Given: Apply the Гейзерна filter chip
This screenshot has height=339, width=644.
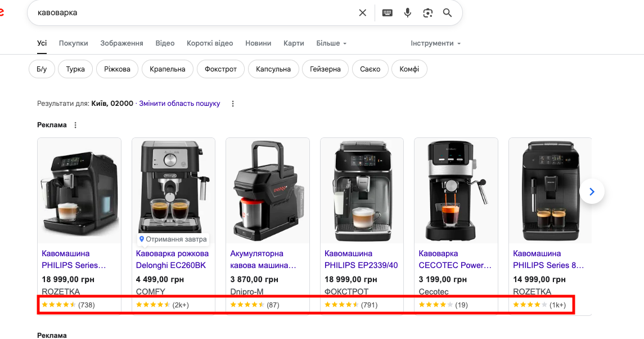Looking at the screenshot, I should (x=325, y=69).
